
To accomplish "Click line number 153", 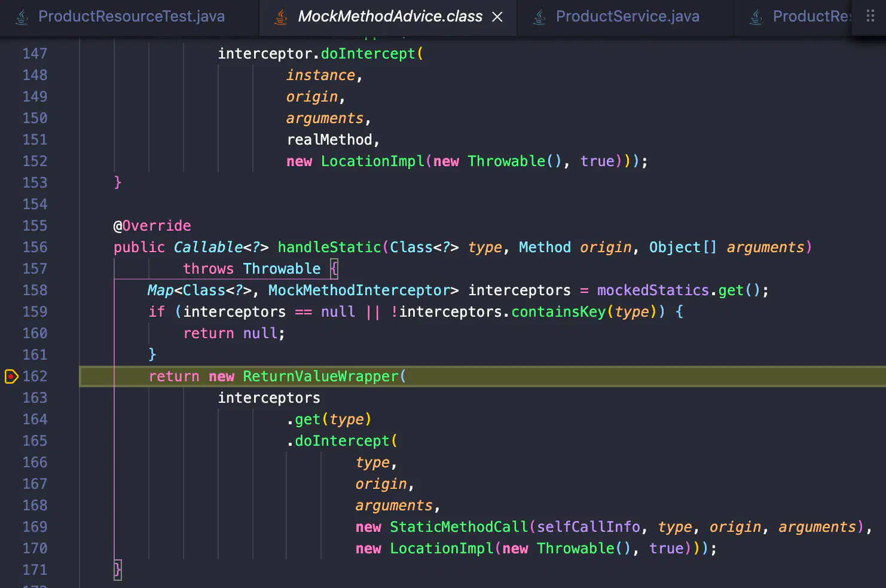I will click(x=35, y=183).
